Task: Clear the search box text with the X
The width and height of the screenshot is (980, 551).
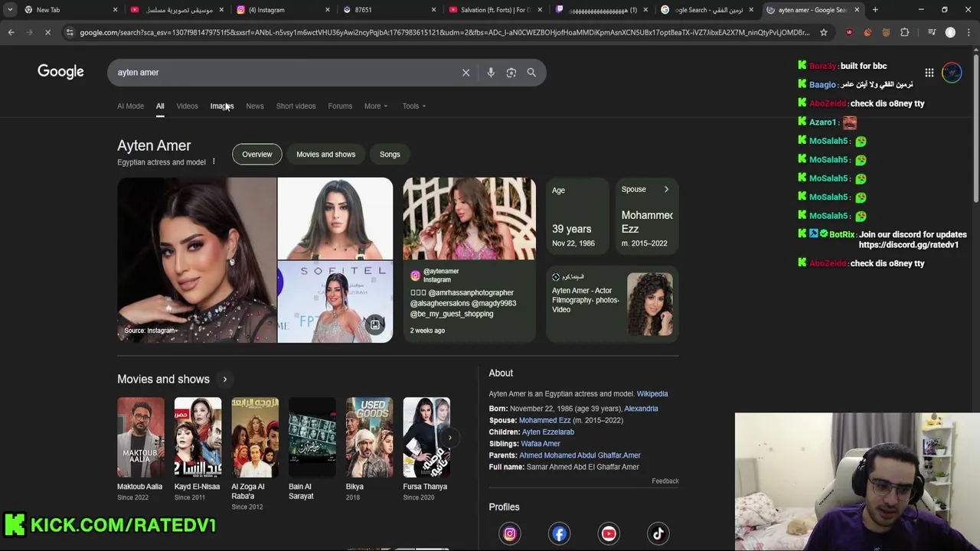Action: (465, 73)
